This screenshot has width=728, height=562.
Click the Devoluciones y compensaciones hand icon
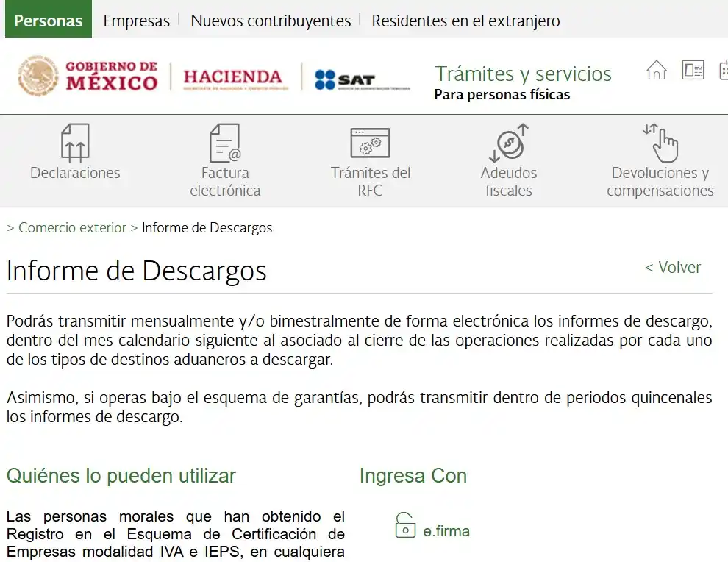click(660, 142)
